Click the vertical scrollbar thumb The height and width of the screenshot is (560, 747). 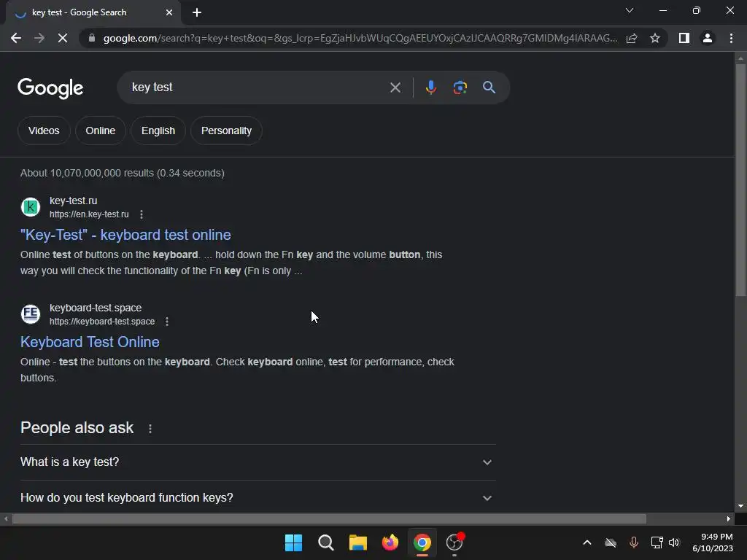(x=740, y=180)
